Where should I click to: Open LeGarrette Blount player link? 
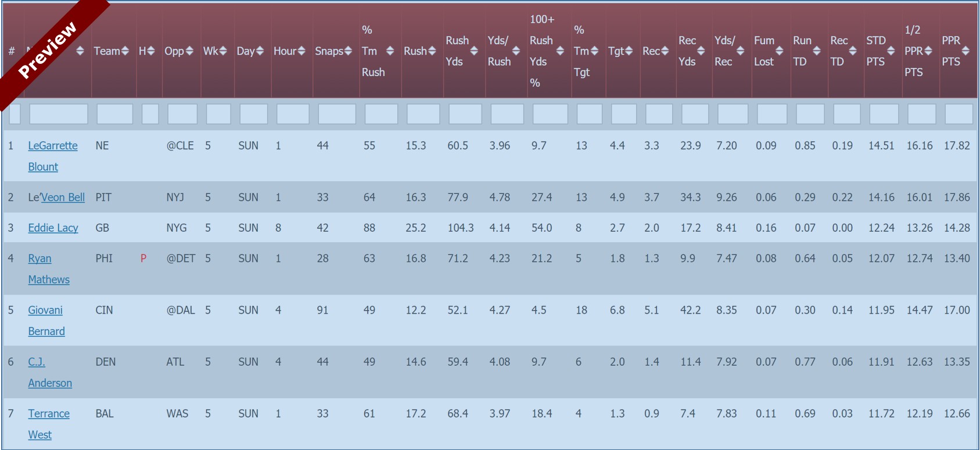tap(52, 146)
